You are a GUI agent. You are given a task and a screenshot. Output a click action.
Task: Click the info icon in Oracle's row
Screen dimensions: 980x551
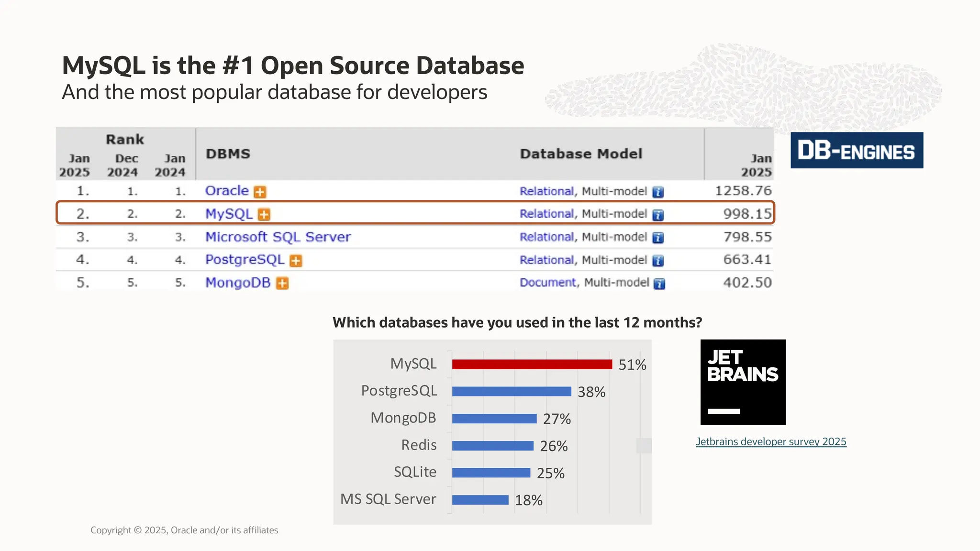pos(658,192)
